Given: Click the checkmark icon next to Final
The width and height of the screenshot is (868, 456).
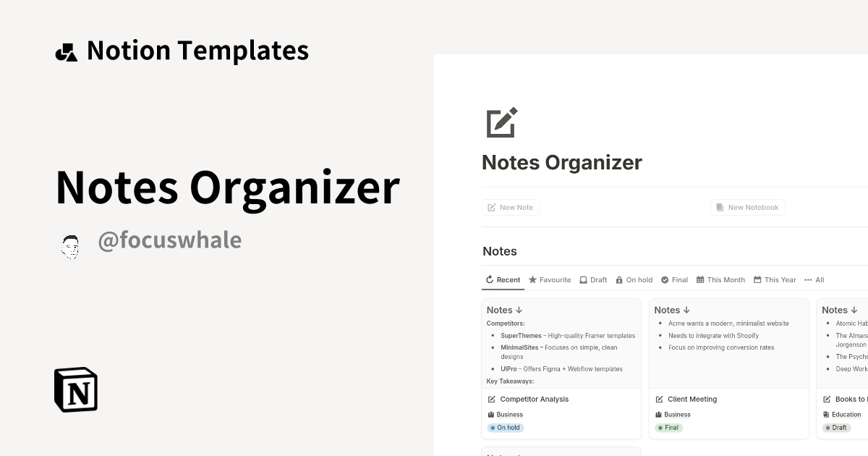Looking at the screenshot, I should [665, 279].
